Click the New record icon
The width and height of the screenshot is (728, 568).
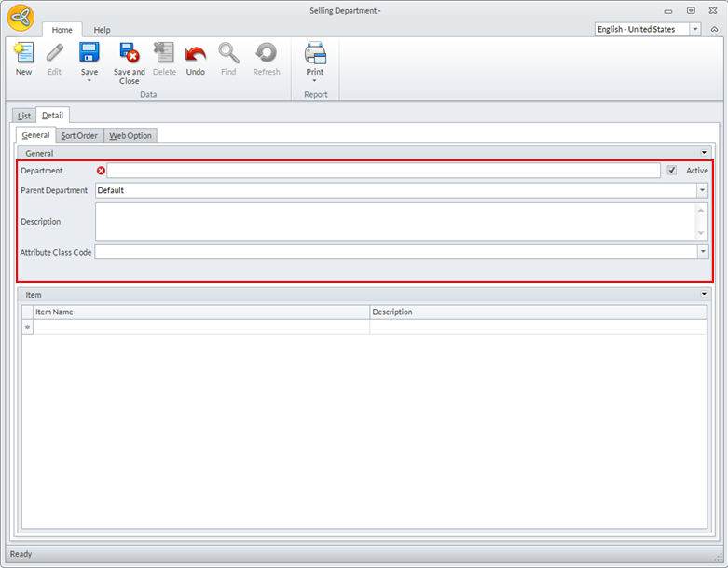click(23, 53)
